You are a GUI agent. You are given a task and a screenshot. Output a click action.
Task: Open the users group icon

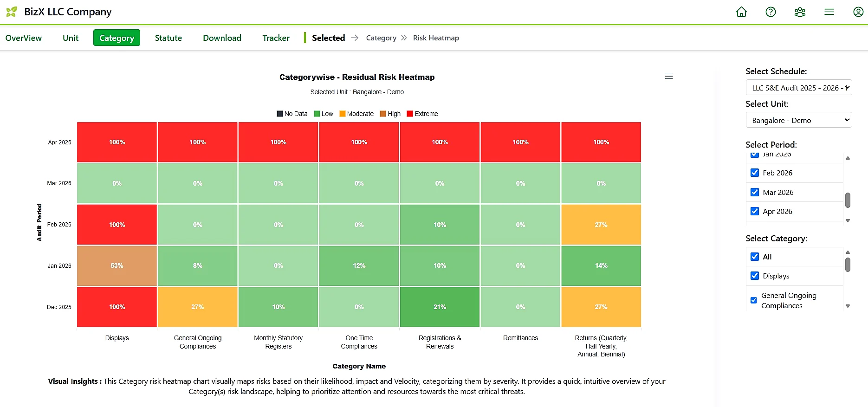point(800,12)
